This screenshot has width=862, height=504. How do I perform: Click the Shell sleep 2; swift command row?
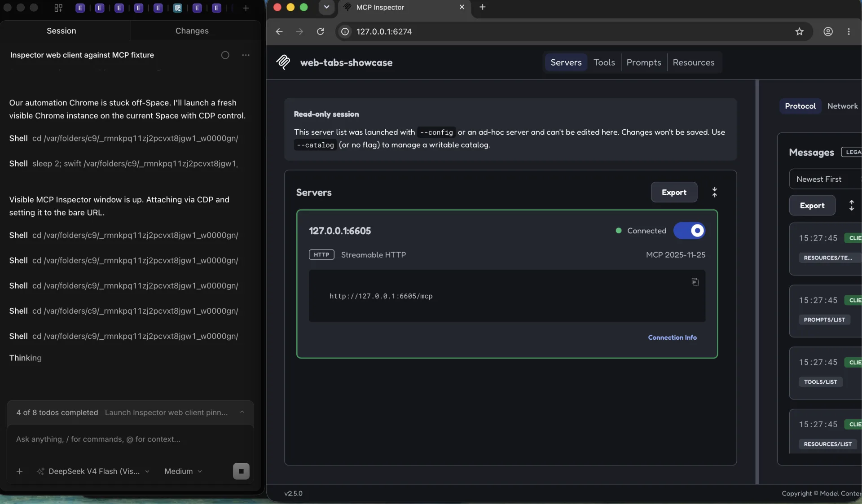click(123, 163)
